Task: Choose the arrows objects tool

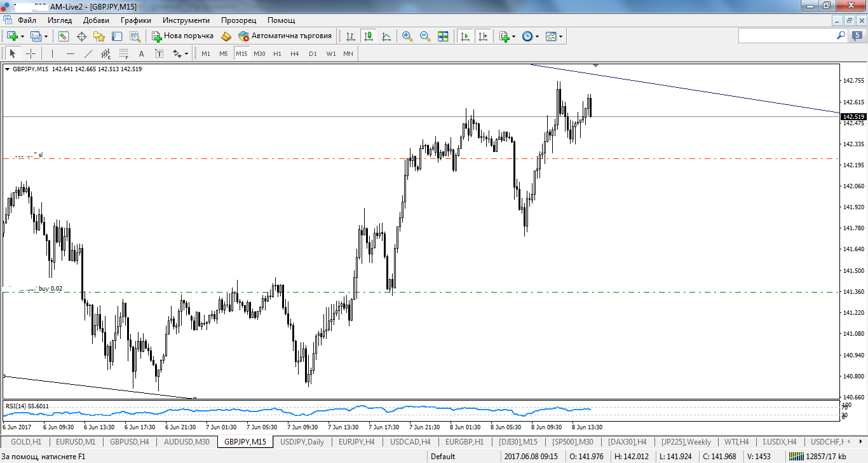Action: (x=177, y=53)
